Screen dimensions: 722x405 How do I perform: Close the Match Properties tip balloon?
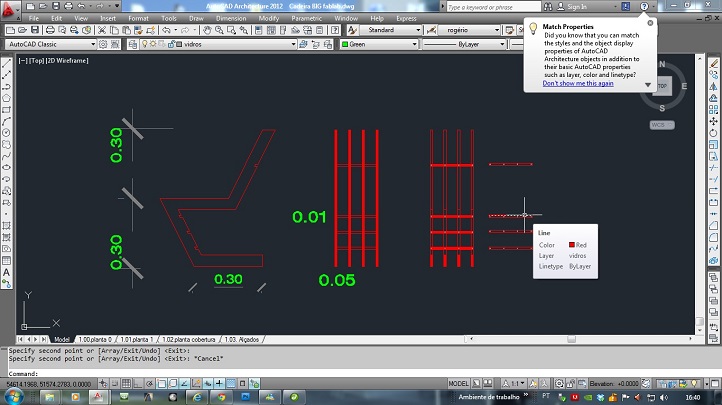coord(650,23)
